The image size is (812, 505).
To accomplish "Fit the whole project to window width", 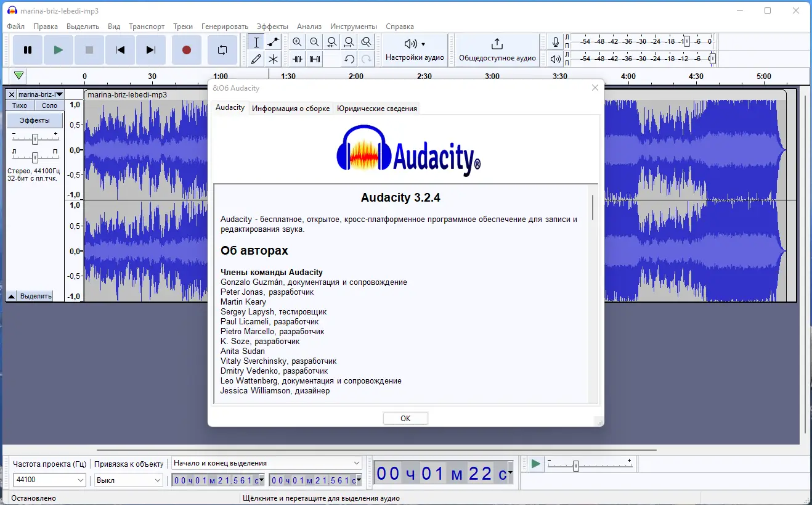I will point(349,42).
